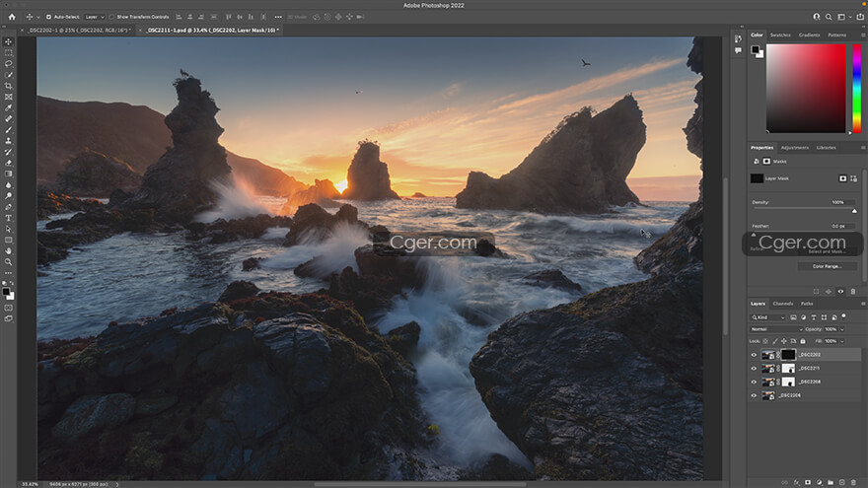The width and height of the screenshot is (868, 488).
Task: Pick the Lasso tool
Action: click(9, 63)
